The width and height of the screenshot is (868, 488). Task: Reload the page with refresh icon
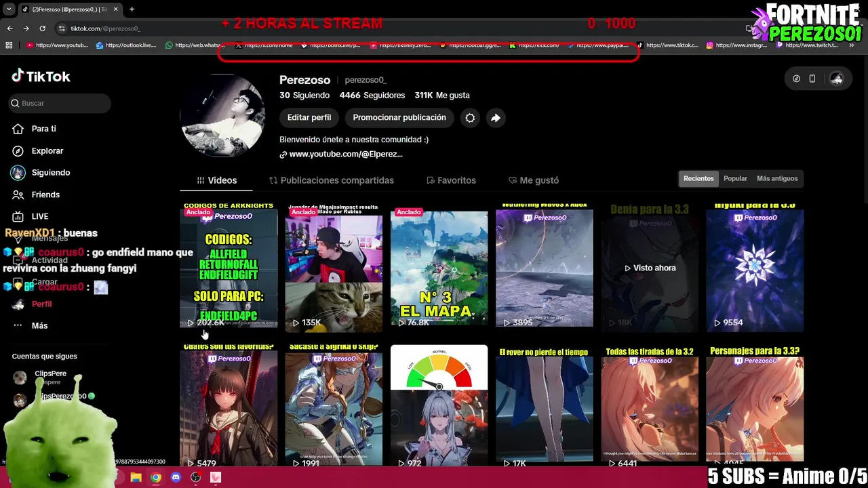tap(42, 28)
